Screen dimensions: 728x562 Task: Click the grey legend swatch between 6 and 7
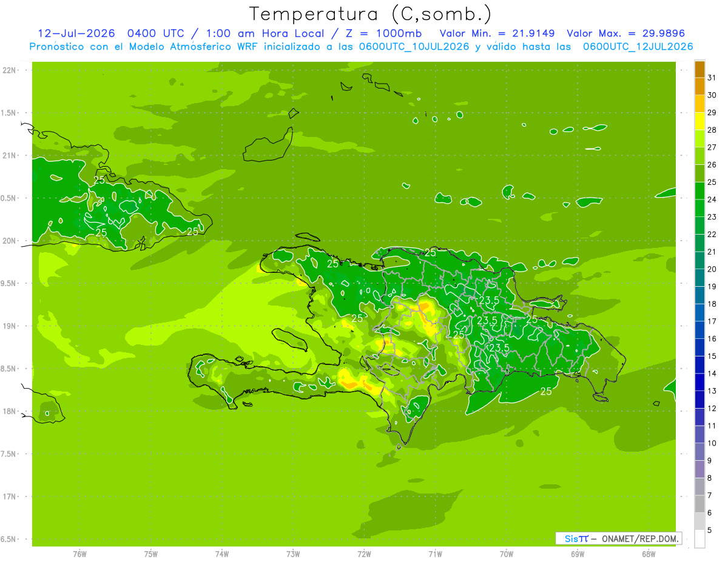[x=699, y=504]
